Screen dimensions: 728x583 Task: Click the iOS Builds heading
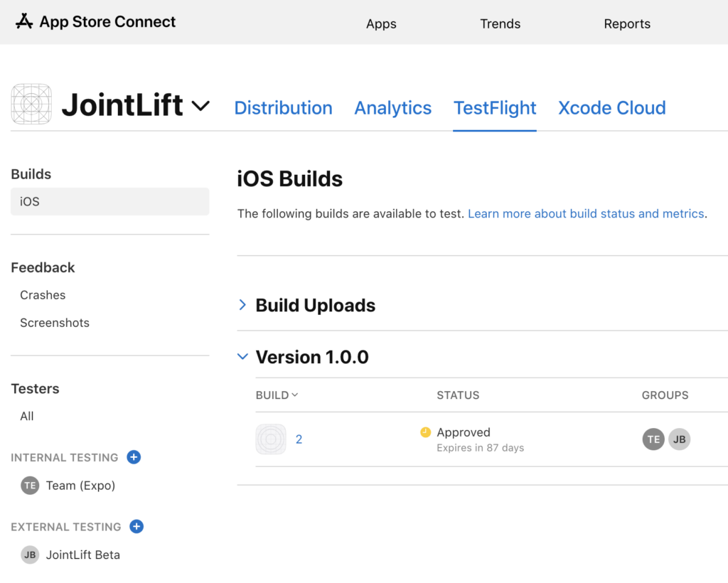(290, 178)
